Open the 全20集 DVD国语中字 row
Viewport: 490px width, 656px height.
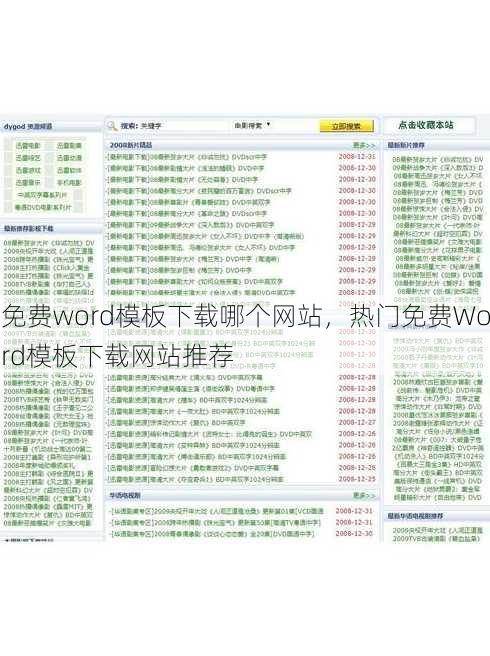point(212,534)
